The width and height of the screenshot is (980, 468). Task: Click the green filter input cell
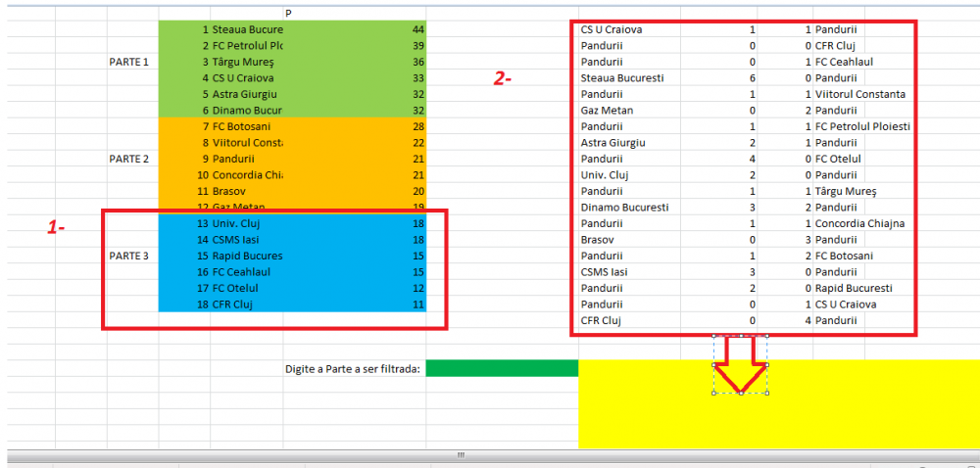tap(502, 368)
